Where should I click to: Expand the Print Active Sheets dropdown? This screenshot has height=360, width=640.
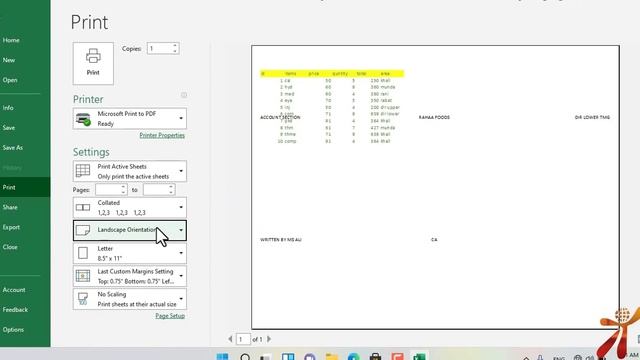pos(130,171)
